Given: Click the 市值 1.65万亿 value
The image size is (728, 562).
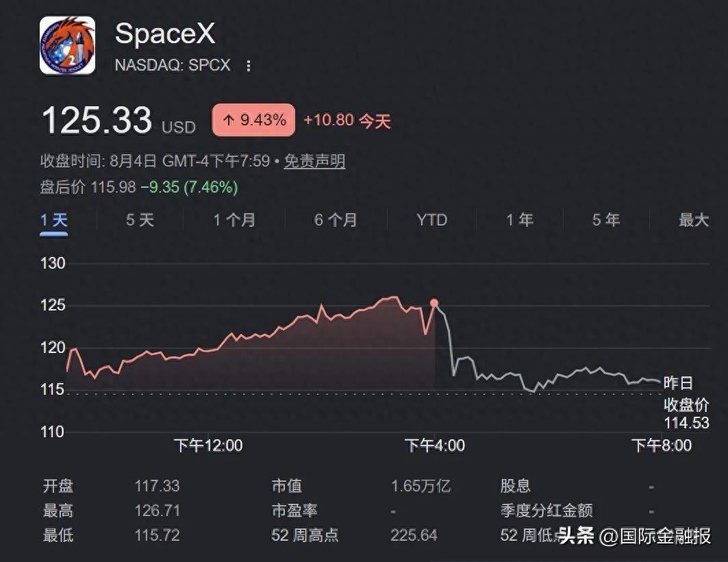Looking at the screenshot, I should (x=421, y=487).
